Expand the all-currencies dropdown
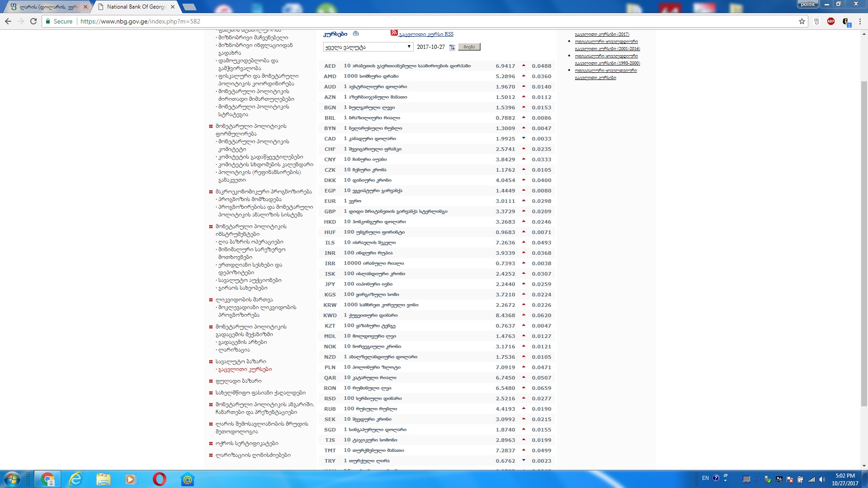Image resolution: width=868 pixels, height=488 pixels. click(368, 47)
